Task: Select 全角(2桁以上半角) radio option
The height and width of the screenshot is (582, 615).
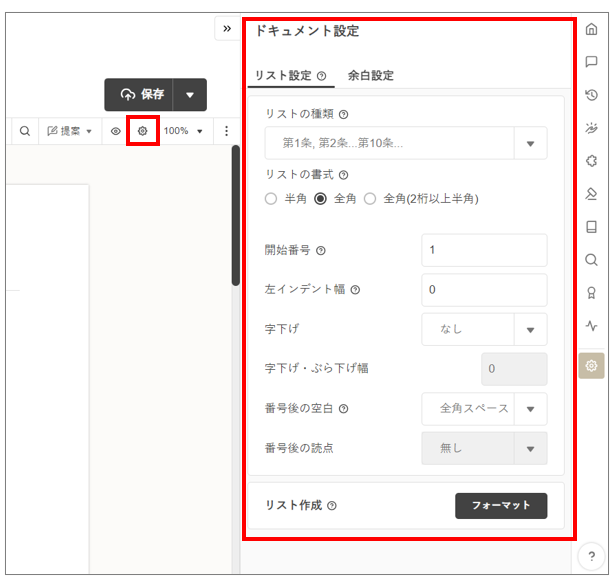Action: click(370, 199)
